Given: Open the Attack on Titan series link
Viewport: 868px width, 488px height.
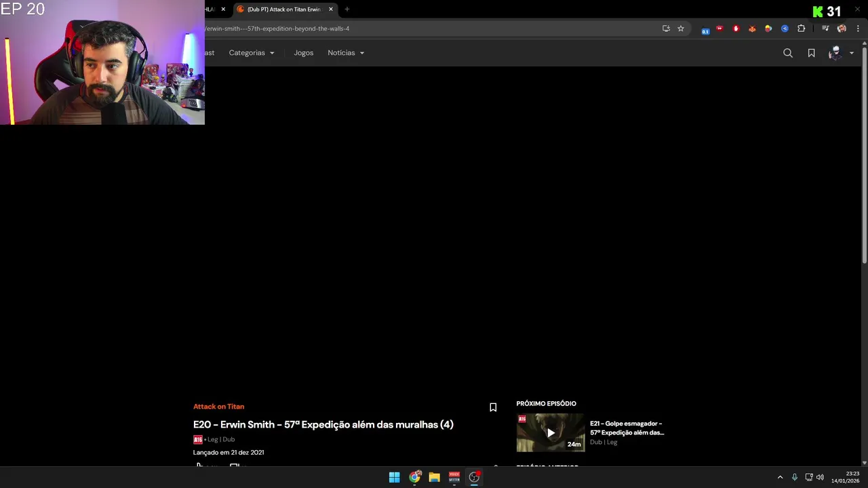Looking at the screenshot, I should click(x=218, y=407).
